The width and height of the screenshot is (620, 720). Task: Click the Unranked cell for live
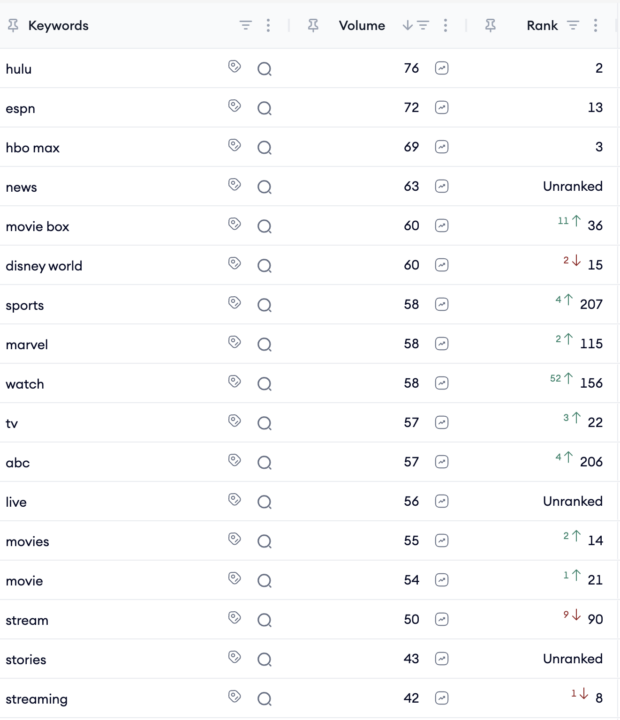point(573,501)
